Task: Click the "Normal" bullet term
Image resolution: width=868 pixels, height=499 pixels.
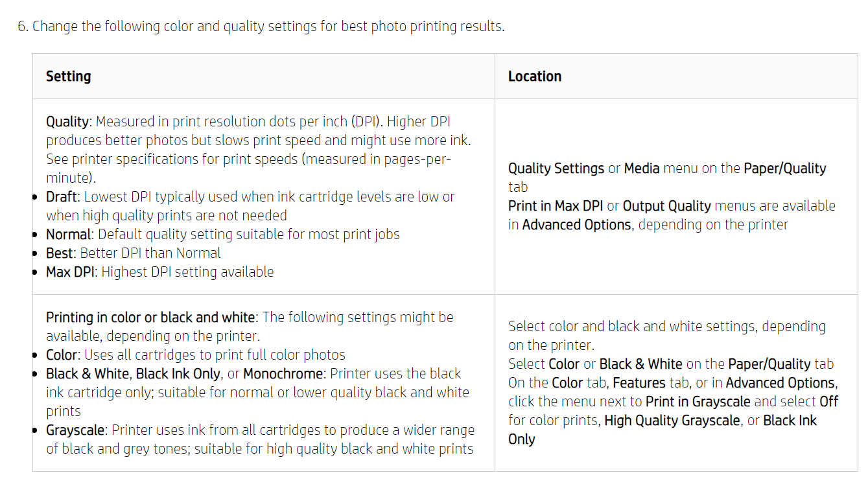Action: [x=68, y=235]
